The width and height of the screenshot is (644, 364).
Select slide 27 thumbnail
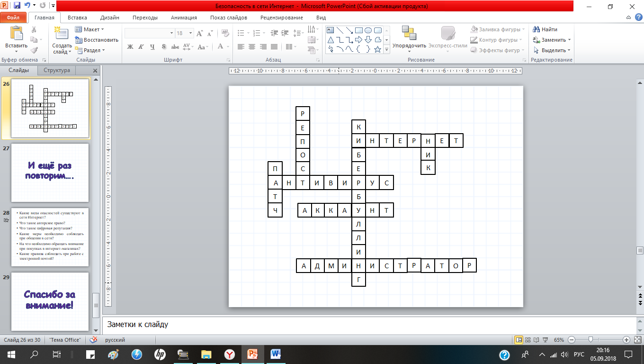(x=50, y=173)
